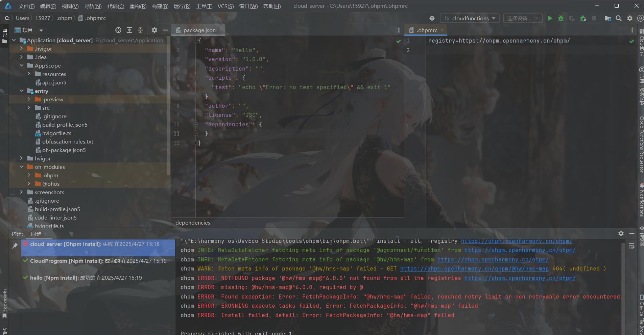Expand the @ohos folder
644x335 pixels.
pos(29,184)
